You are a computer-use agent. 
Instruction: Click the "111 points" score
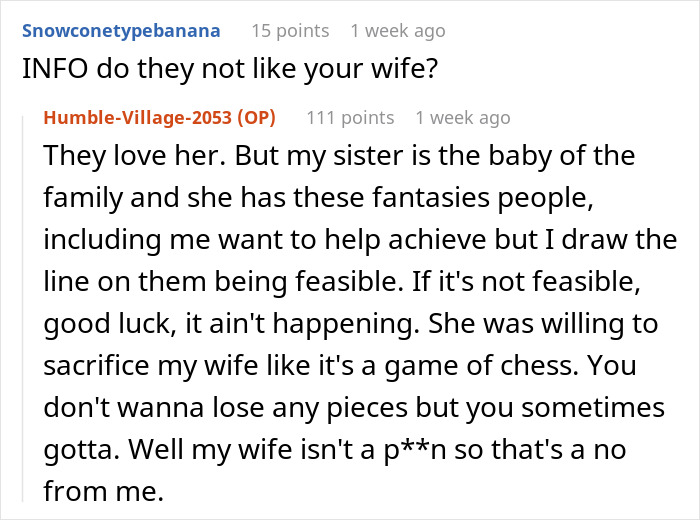click(349, 118)
